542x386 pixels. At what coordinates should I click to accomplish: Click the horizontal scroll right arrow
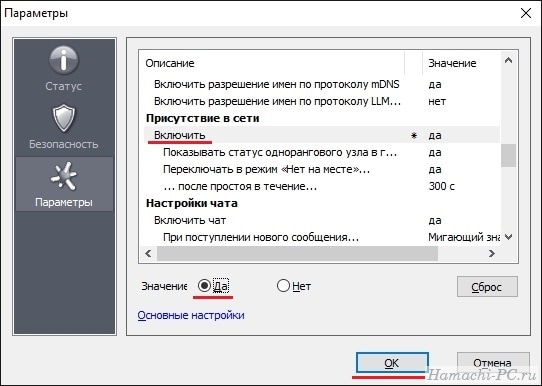point(492,254)
